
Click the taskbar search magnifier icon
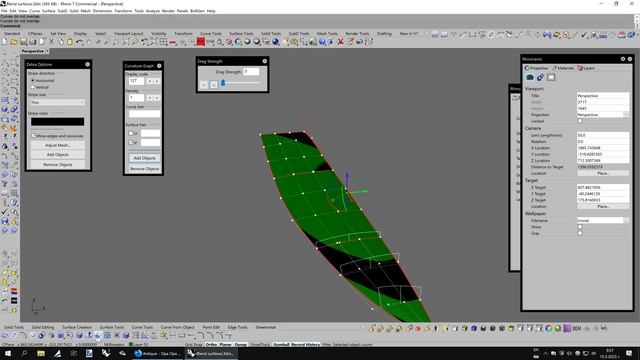[24, 353]
